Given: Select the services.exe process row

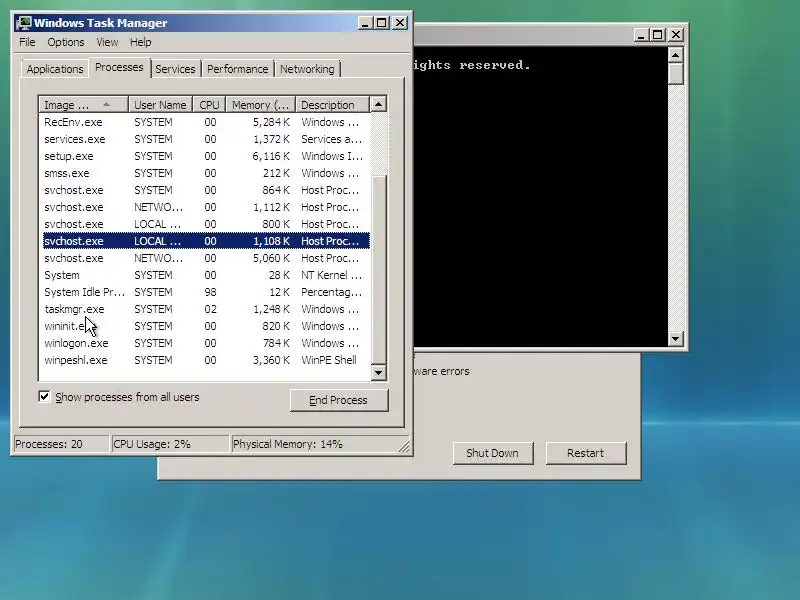Looking at the screenshot, I should click(206, 139).
